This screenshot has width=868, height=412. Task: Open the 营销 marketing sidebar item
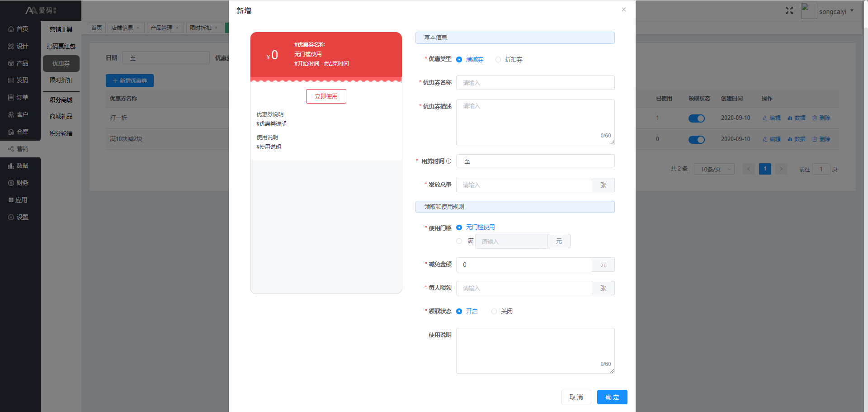coord(18,149)
